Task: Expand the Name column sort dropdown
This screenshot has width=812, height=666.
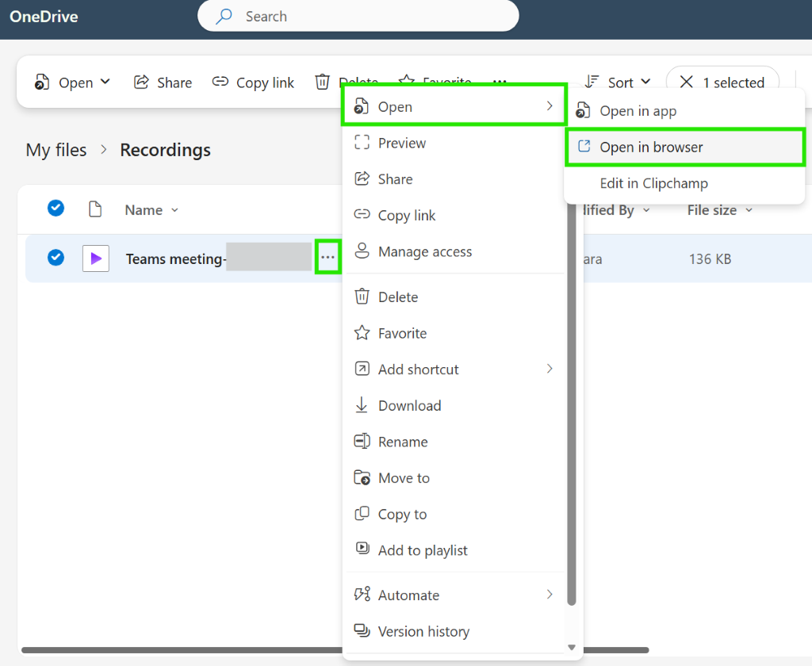Action: (174, 210)
